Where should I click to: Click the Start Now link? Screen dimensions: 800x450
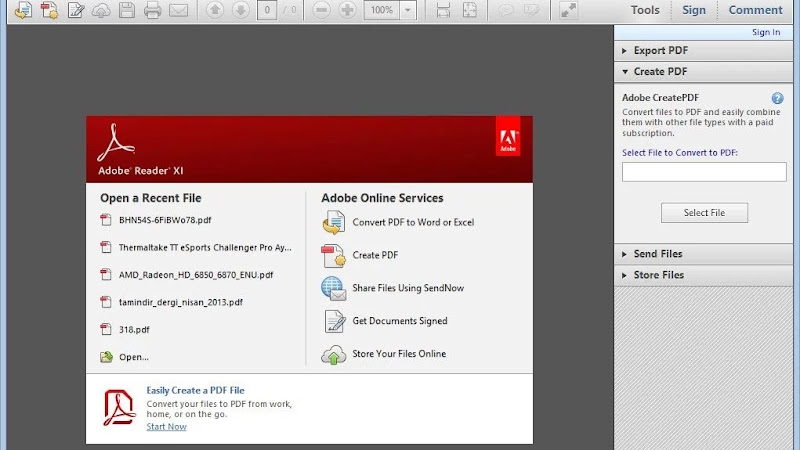pyautogui.click(x=166, y=427)
